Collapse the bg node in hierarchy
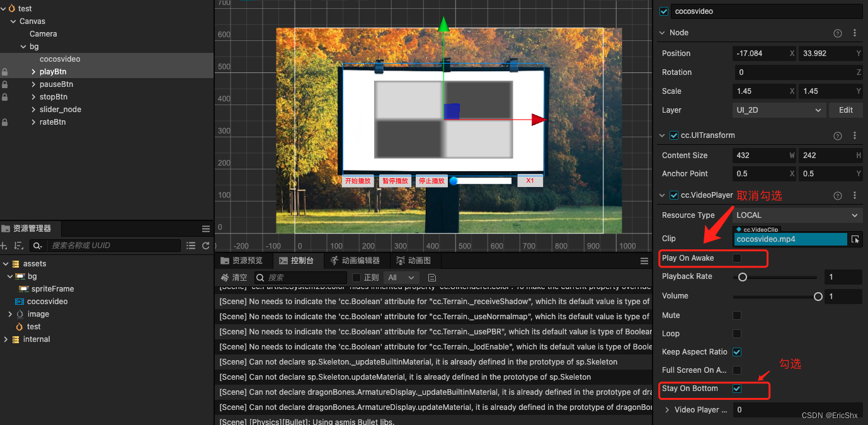The image size is (868, 425). click(x=24, y=47)
